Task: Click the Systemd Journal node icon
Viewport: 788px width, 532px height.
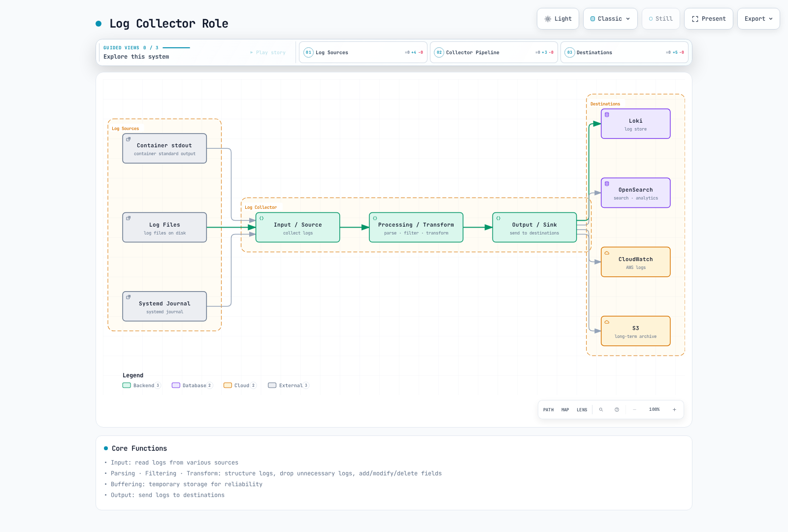Action: [129, 297]
